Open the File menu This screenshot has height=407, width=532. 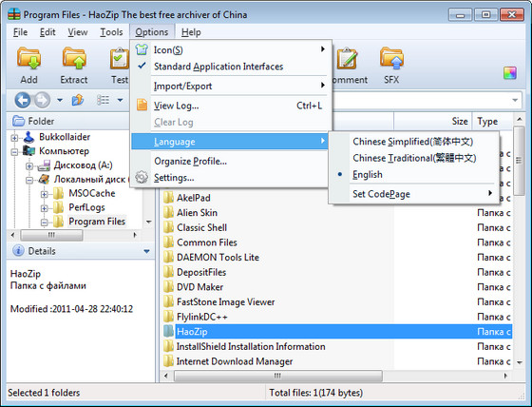tap(20, 32)
